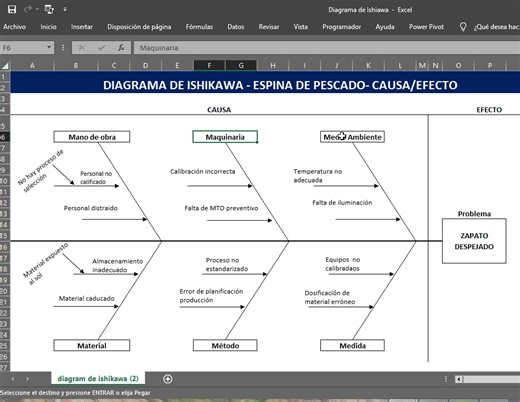
Task: Click the Personal distraído text
Action: coord(91,208)
